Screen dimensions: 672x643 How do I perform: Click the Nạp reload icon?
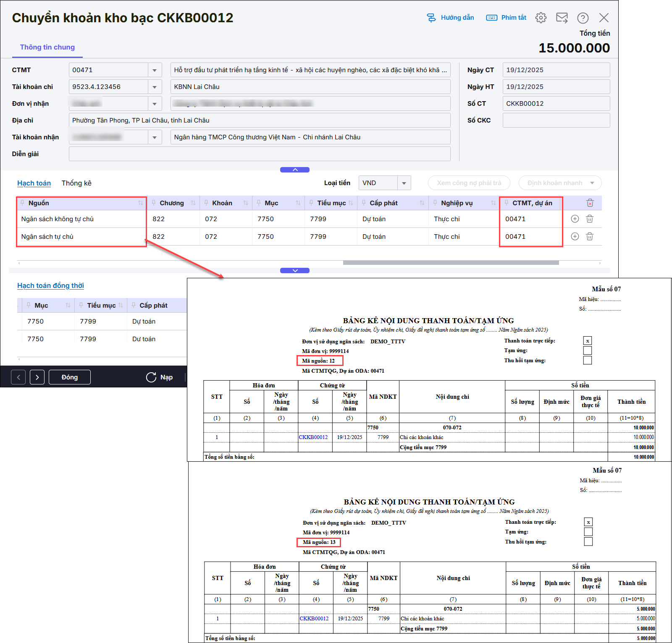151,377
